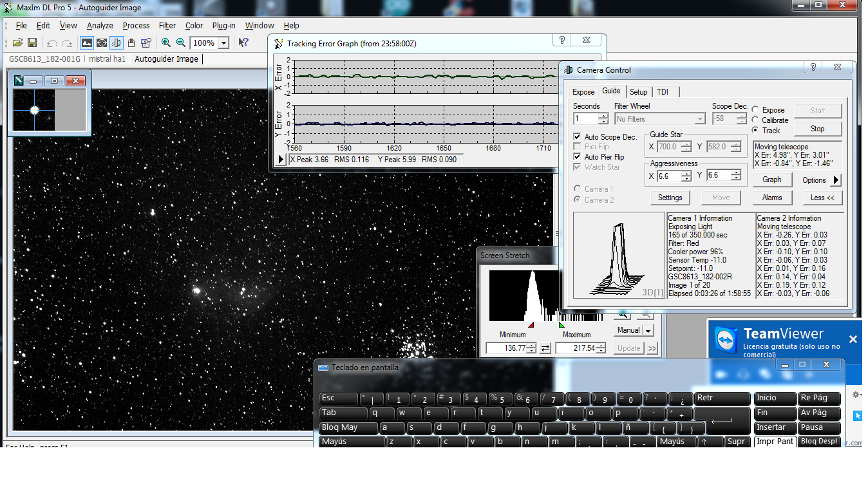Open the File menu
Viewport: 868px width, 484px height.
(21, 26)
